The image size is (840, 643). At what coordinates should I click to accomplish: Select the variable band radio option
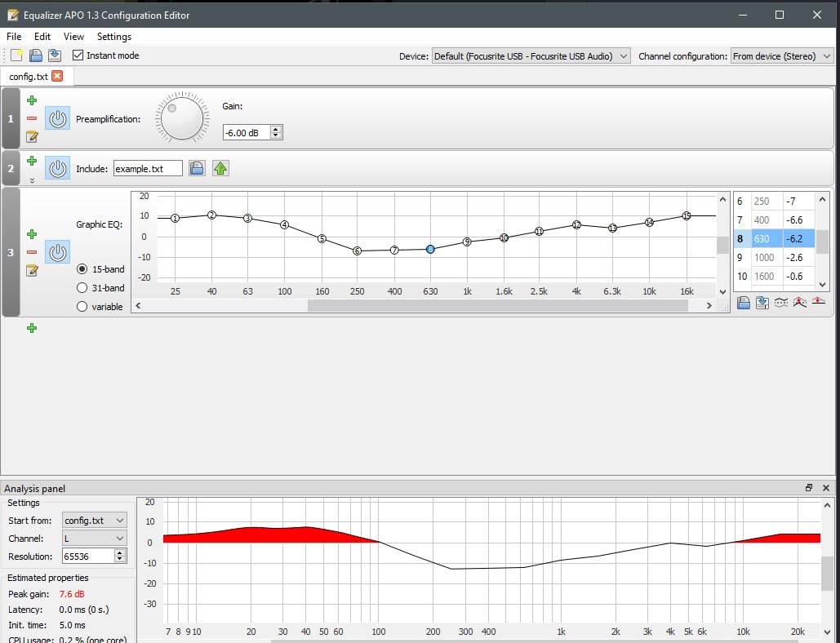(82, 307)
